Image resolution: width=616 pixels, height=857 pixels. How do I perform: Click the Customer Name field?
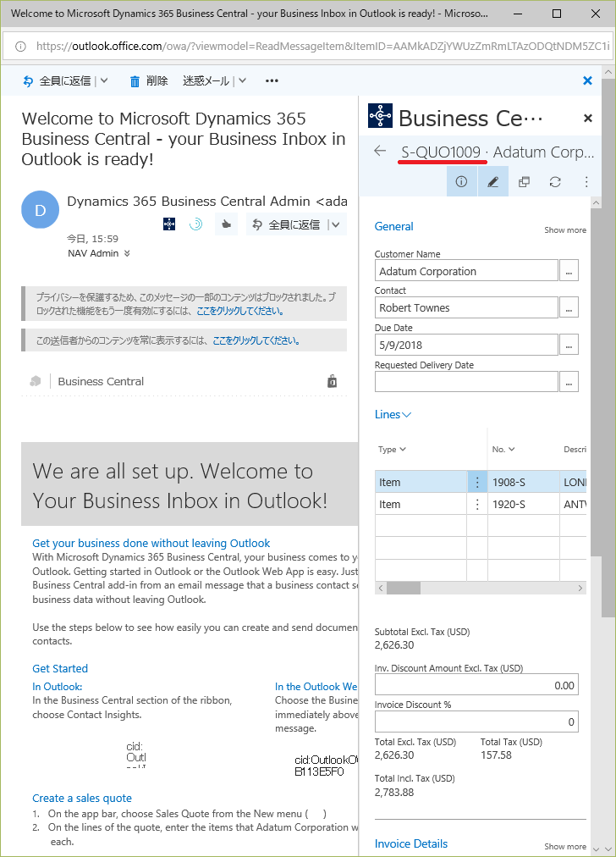click(x=466, y=270)
